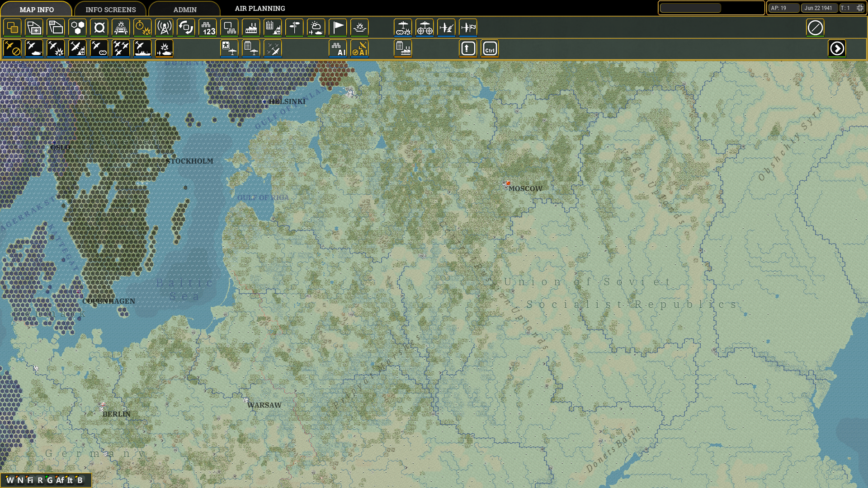The width and height of the screenshot is (868, 488).
Task: Click the G nation filter button
Action: tap(50, 480)
